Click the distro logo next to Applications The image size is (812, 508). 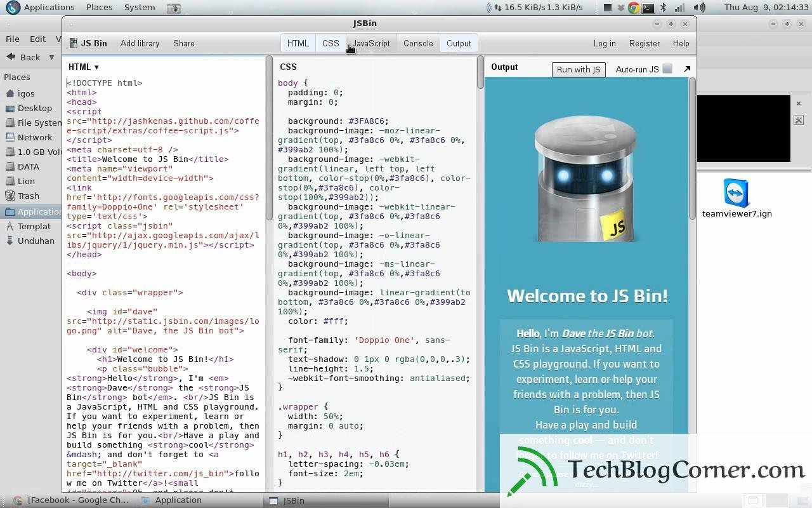[x=13, y=8]
